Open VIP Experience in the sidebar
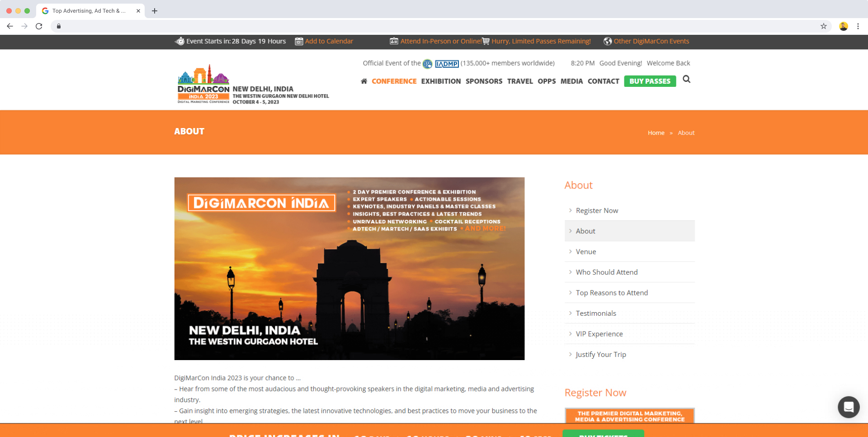Image resolution: width=868 pixels, height=437 pixels. 599,334
